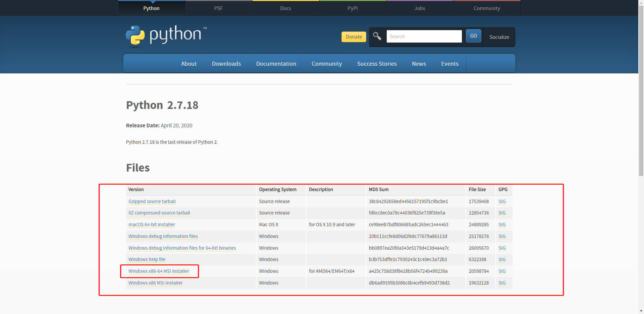This screenshot has height=314, width=644.
Task: Click the release date April 20, 2020
Action: pyautogui.click(x=176, y=126)
